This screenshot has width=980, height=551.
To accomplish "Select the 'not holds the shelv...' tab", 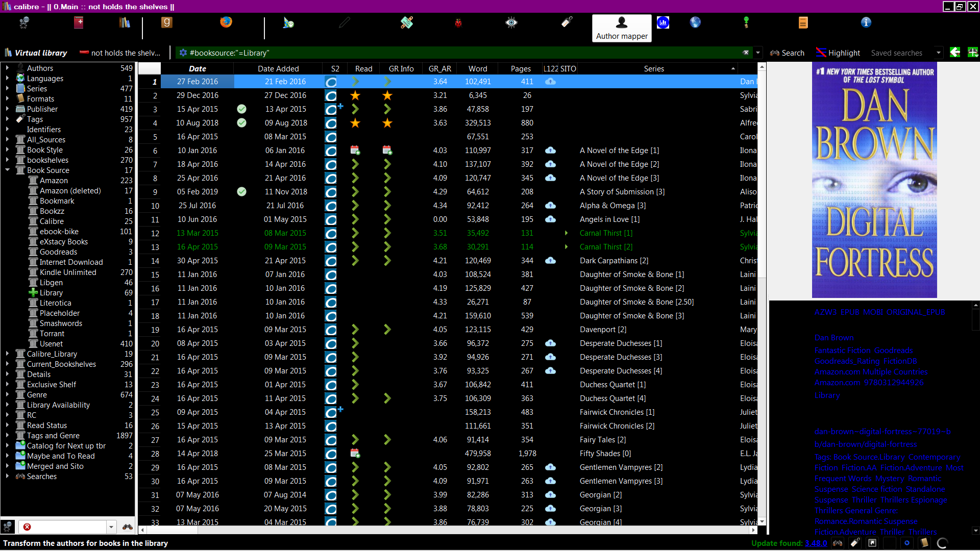I will pyautogui.click(x=120, y=53).
